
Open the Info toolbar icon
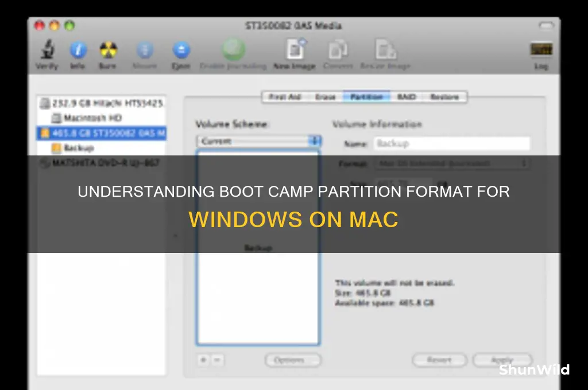(x=78, y=50)
